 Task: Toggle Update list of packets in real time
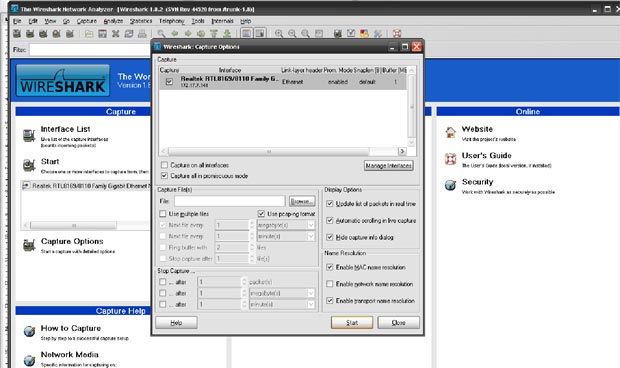329,204
